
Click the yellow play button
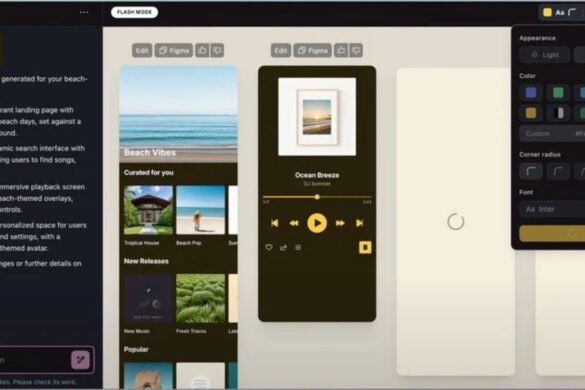(317, 223)
